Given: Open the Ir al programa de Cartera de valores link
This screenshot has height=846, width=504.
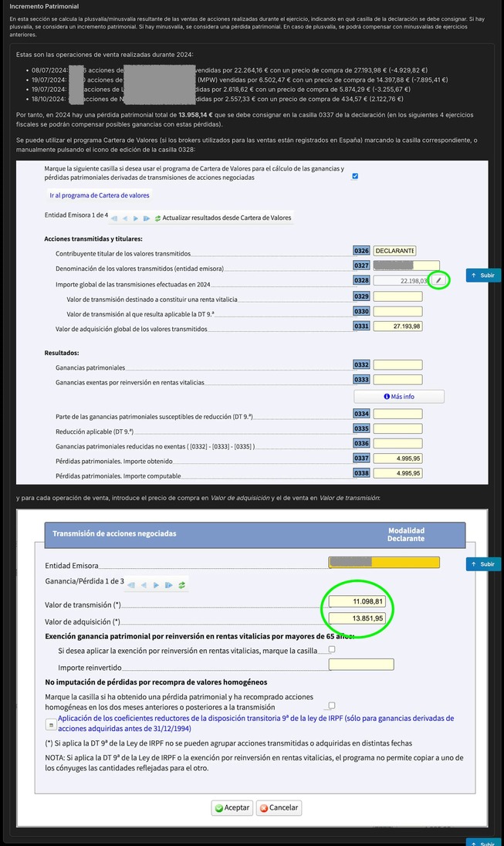Looking at the screenshot, I should coord(100,195).
